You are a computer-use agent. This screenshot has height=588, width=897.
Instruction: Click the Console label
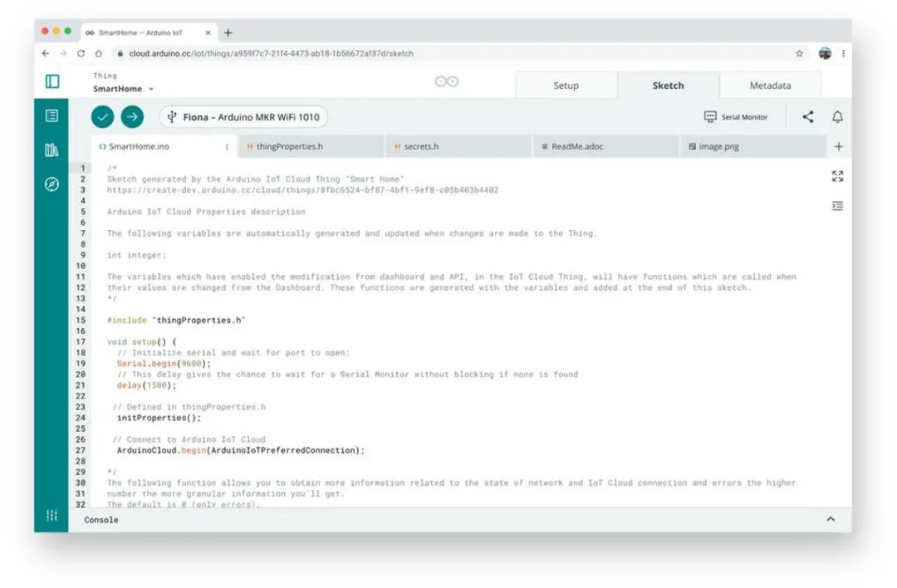101,520
